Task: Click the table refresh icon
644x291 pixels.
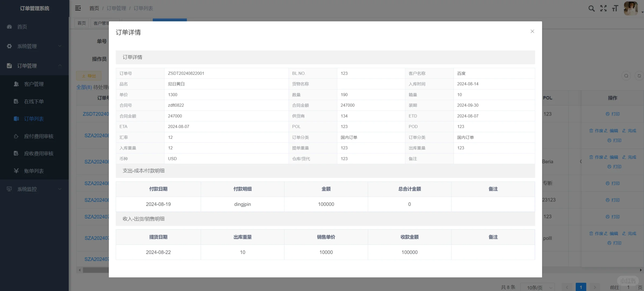Action: [639, 76]
